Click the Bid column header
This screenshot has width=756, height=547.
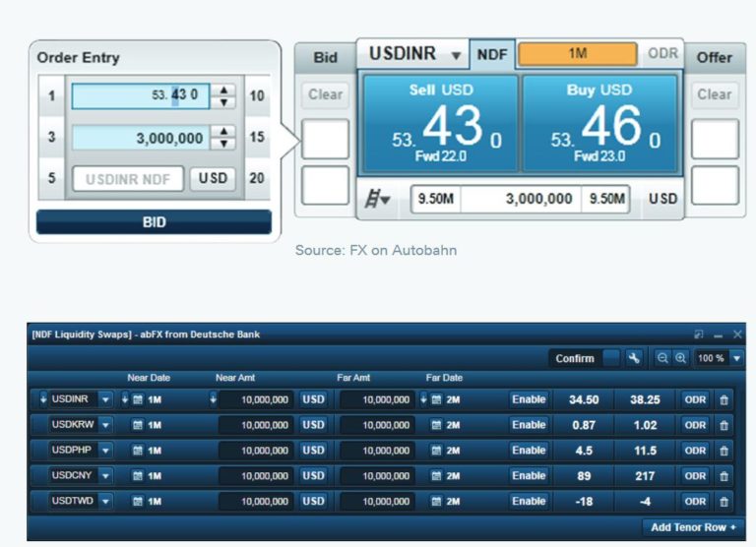(325, 57)
